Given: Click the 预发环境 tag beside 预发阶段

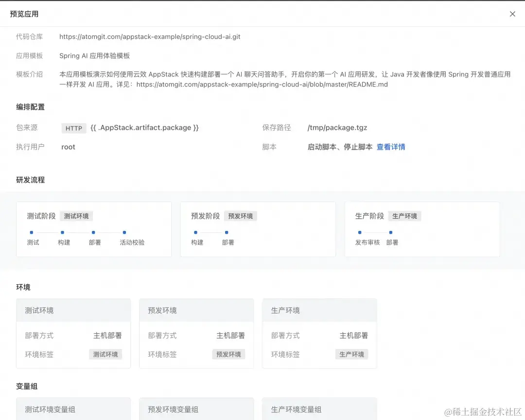Looking at the screenshot, I should coord(241,216).
